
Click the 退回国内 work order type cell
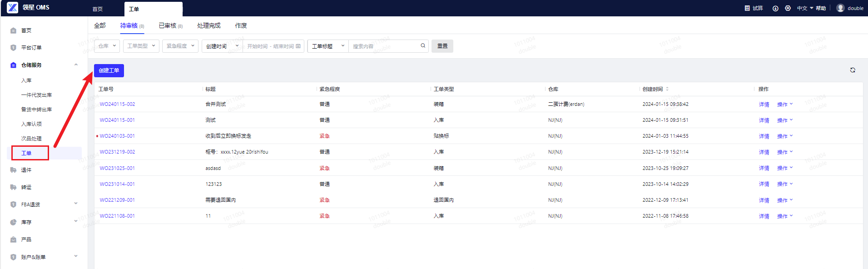(x=443, y=200)
